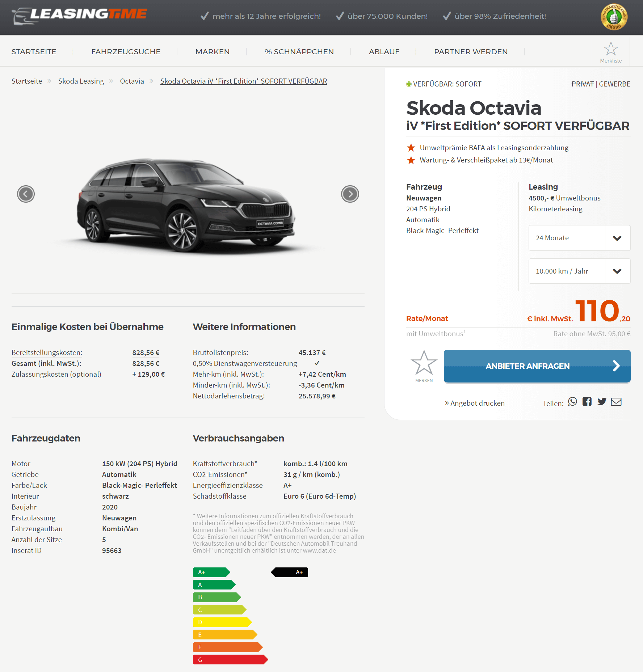The height and width of the screenshot is (672, 643).
Task: Click ANBIETER ANFRAGEN button
Action: coord(537,366)
